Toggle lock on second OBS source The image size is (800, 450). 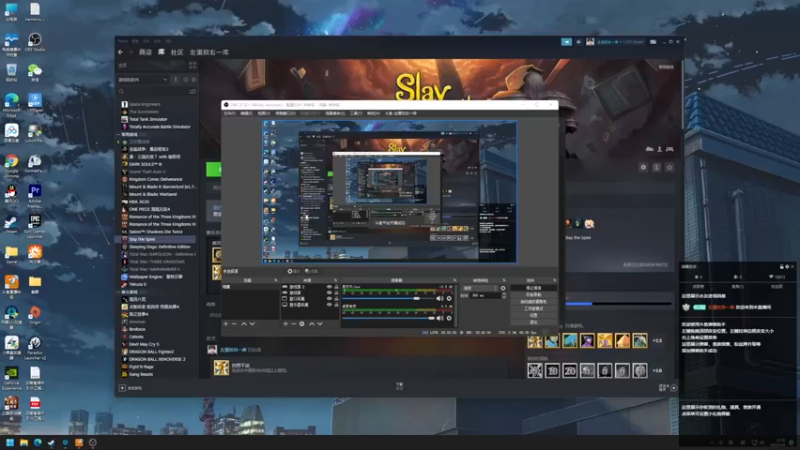click(x=336, y=293)
